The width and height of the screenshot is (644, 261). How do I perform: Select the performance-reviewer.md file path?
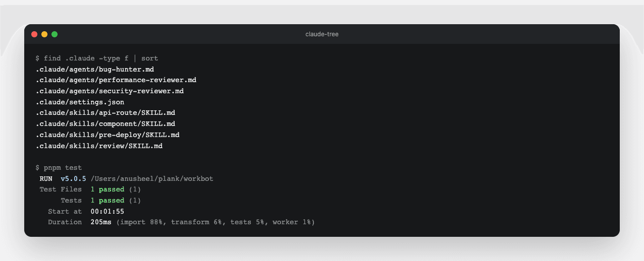pyautogui.click(x=116, y=80)
